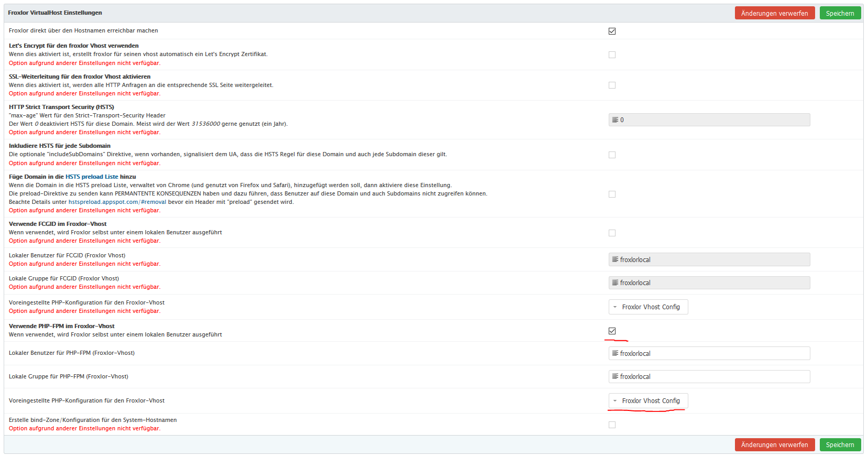This screenshot has height=456, width=868.
Task: Click text icon in PHP-FPM Benutzer field
Action: tap(615, 353)
